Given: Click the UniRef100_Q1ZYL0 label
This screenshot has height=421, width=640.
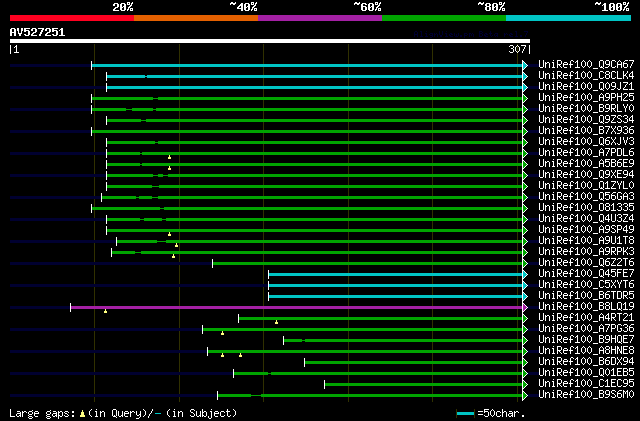Looking at the screenshot, I should (x=586, y=186).
